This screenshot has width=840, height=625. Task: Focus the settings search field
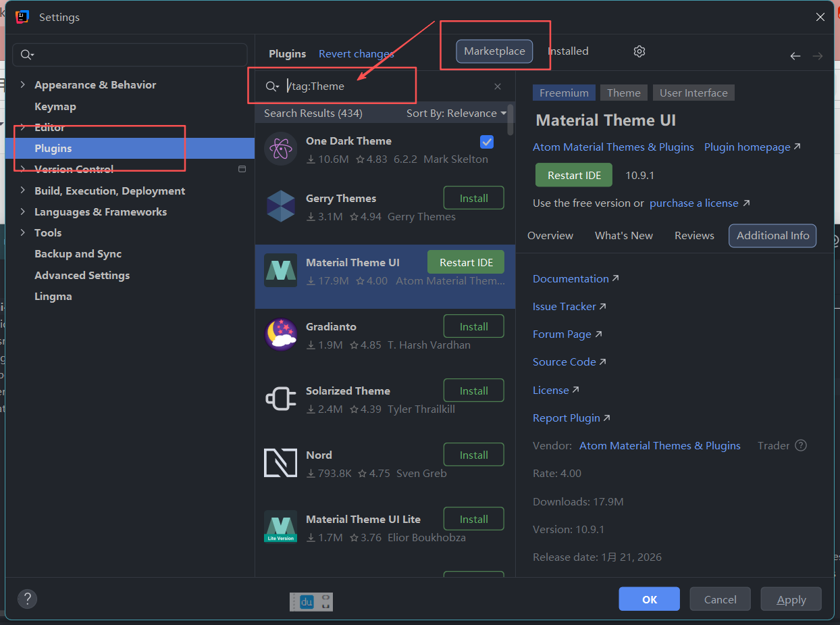tap(130, 55)
